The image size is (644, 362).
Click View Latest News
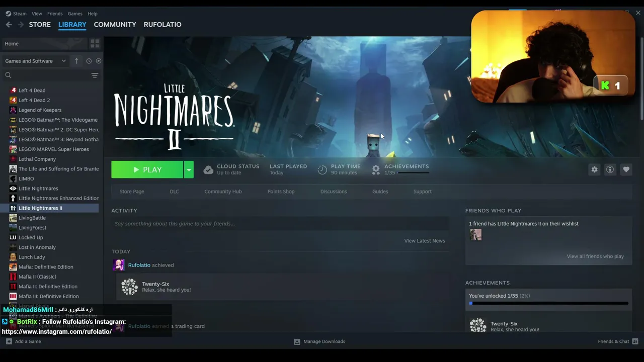pyautogui.click(x=425, y=241)
